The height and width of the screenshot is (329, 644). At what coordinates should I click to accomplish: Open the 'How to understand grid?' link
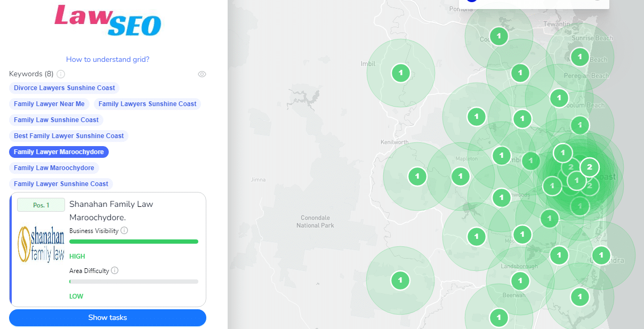[x=108, y=60]
